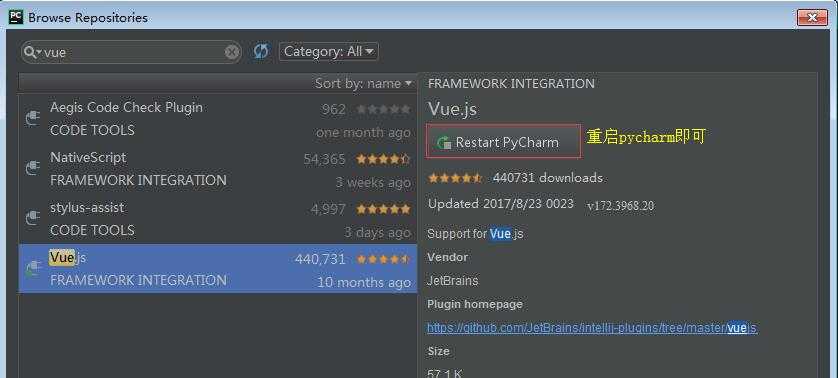The image size is (838, 378).
Task: Select the NativeScript plugin row
Action: (218, 169)
